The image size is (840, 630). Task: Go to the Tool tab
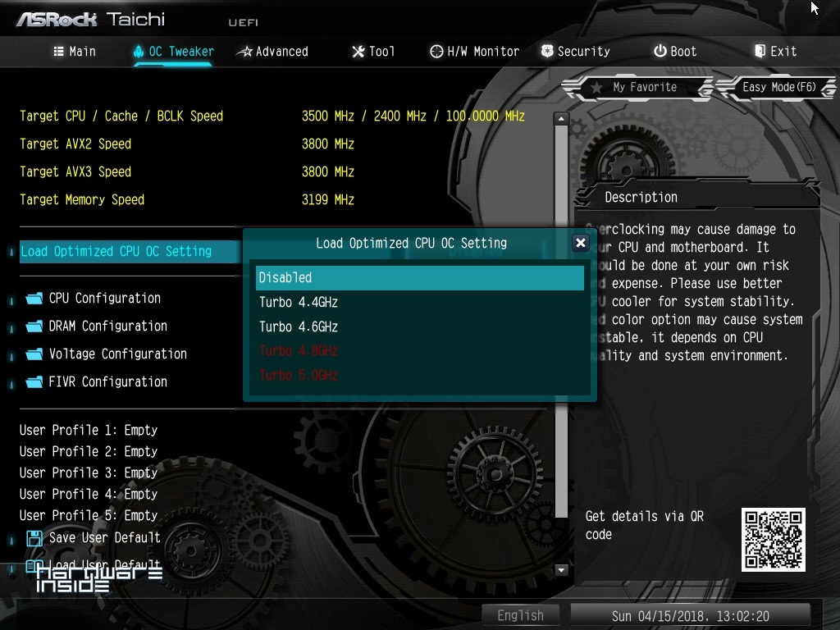pos(373,52)
